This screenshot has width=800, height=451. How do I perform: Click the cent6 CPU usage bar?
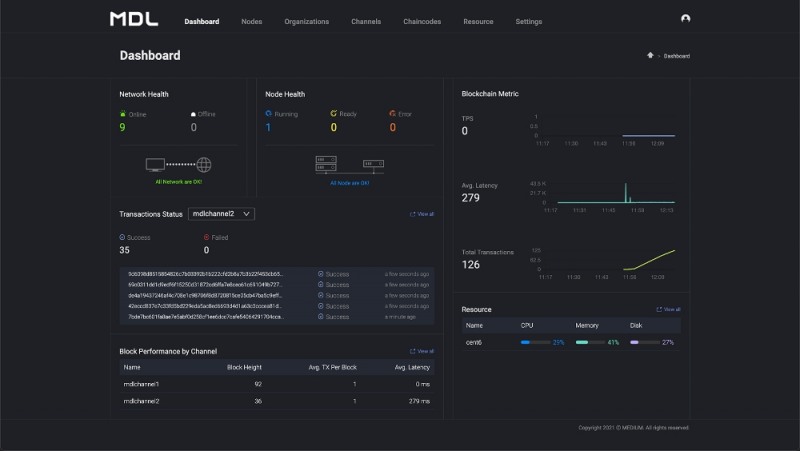click(535, 342)
